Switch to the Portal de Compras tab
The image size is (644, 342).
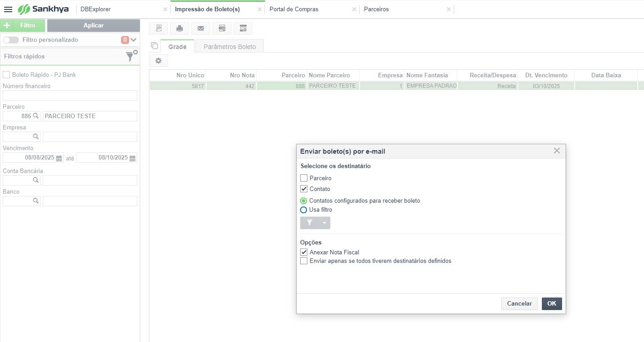294,9
